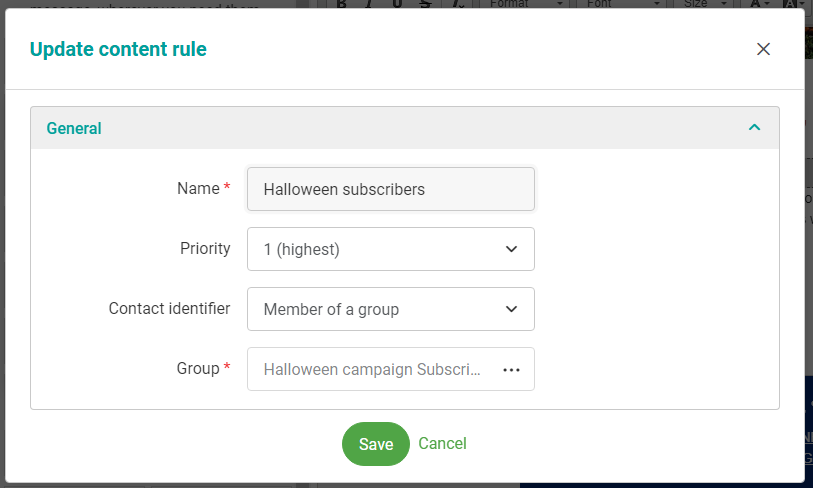Viewport: 813px width, 488px height.
Task: Click the Contact identifier label
Action: click(169, 308)
